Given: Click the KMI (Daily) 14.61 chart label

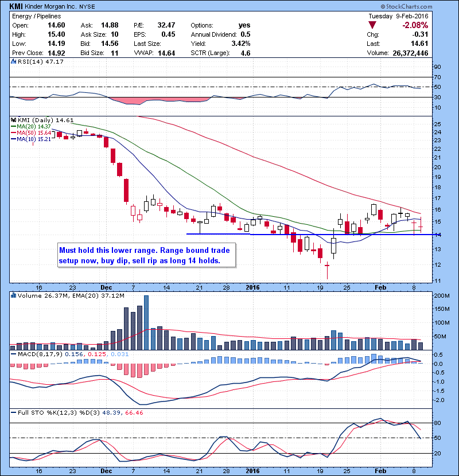Looking at the screenshot, I should tap(45, 120).
